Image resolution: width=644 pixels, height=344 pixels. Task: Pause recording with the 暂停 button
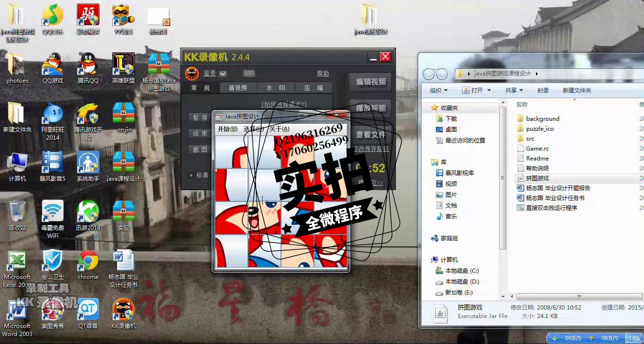(200, 117)
